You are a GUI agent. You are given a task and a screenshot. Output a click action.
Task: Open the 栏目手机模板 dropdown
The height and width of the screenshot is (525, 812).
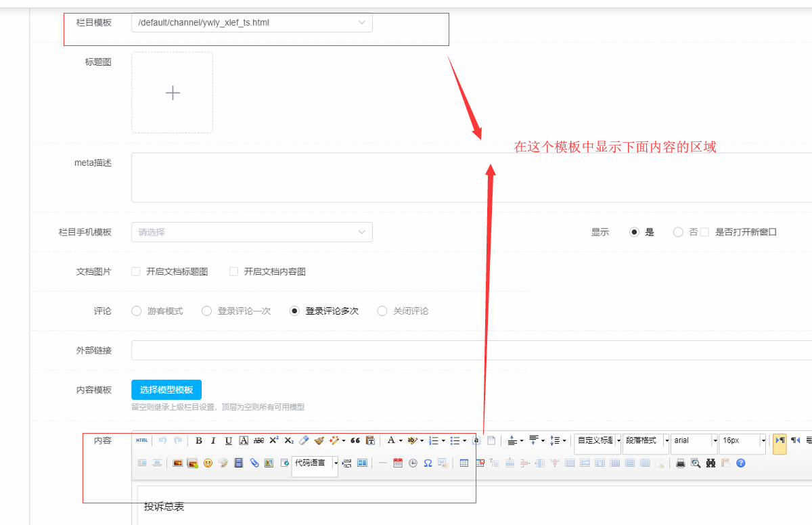click(252, 232)
